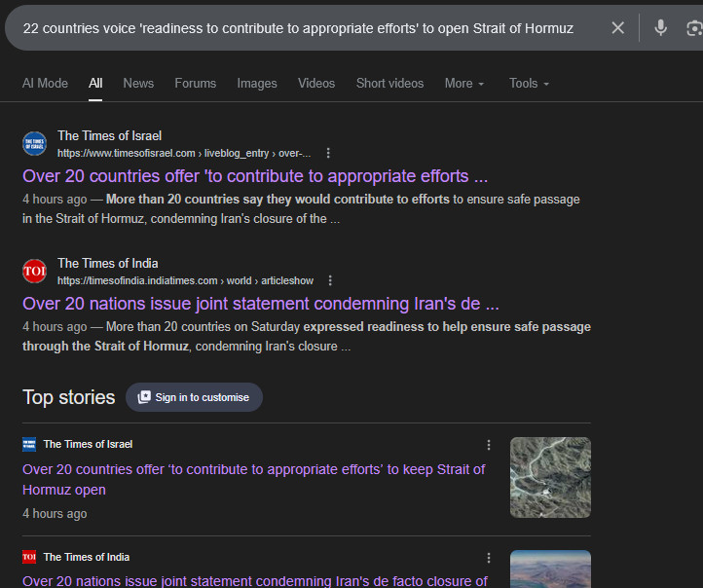The width and height of the screenshot is (703, 588).
Task: Click small Times of Israel icon in Top stories
Action: click(29, 444)
